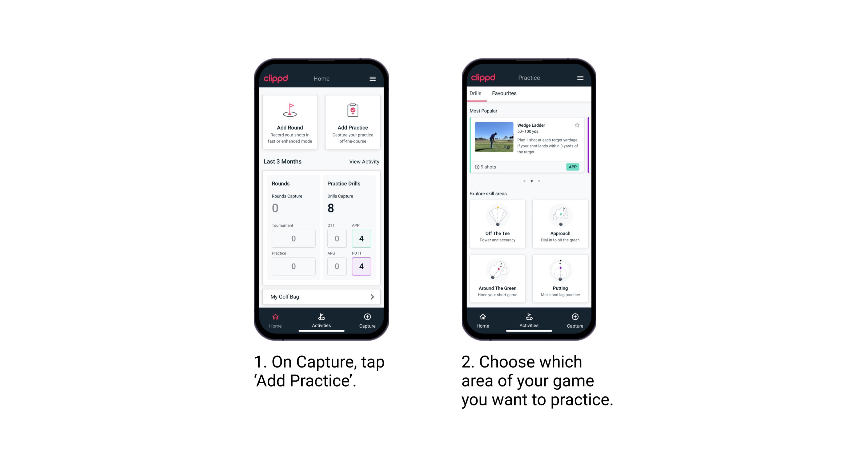Toggle the Wedge Ladder favourite star
Viewport: 868px width, 467px height.
tap(576, 125)
